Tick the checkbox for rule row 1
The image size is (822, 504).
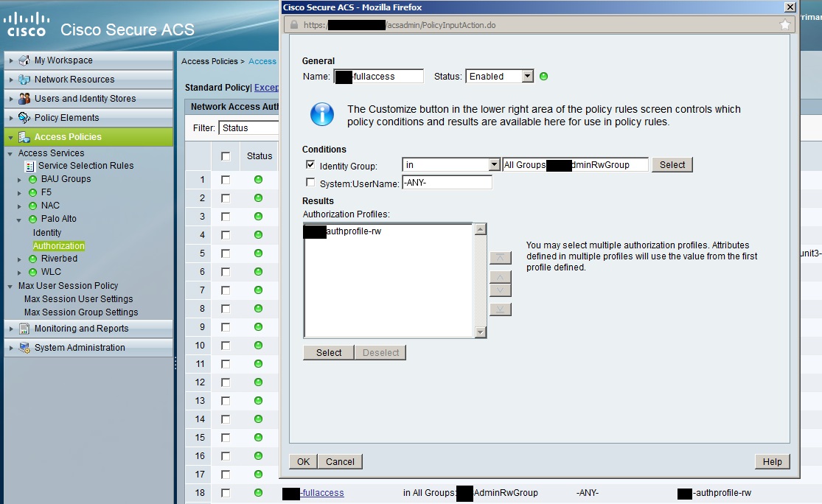(x=226, y=180)
